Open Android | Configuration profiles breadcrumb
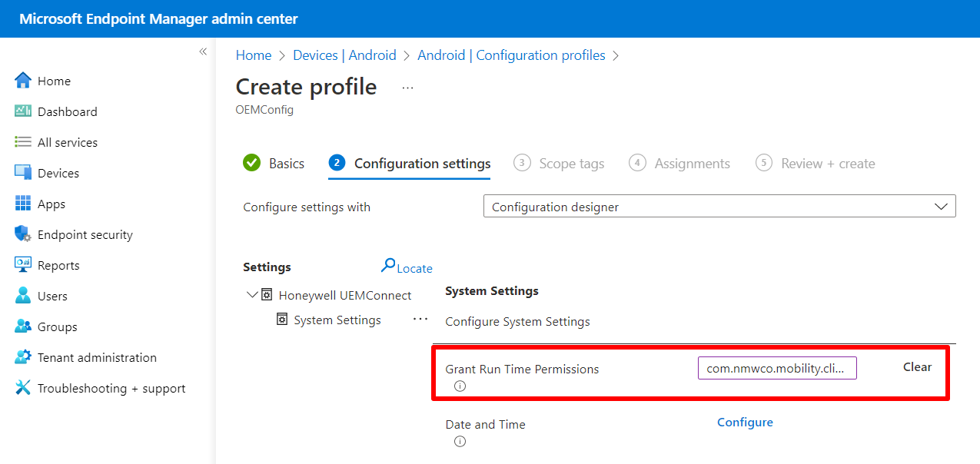This screenshot has width=980, height=464. point(511,55)
